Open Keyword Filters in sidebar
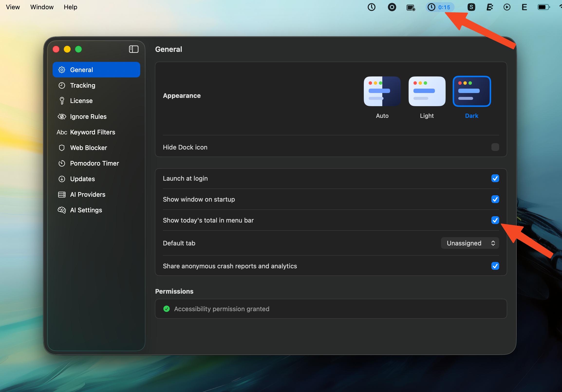562x392 pixels. 92,132
